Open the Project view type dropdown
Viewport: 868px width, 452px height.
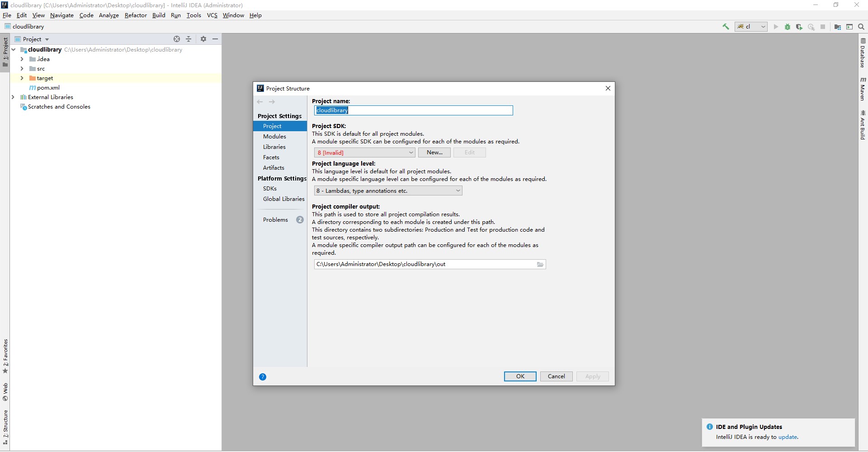point(32,39)
